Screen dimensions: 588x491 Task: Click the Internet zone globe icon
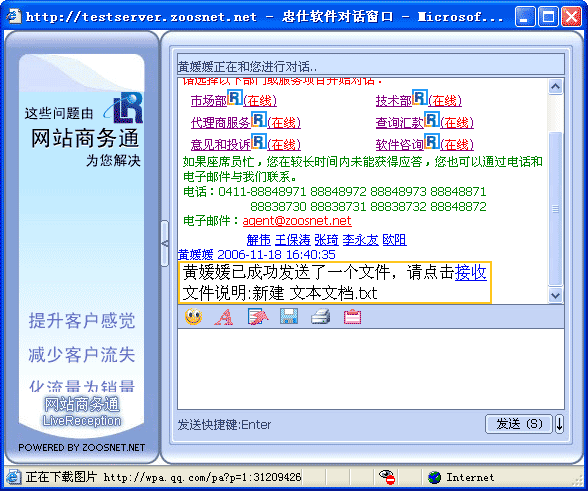click(x=434, y=477)
